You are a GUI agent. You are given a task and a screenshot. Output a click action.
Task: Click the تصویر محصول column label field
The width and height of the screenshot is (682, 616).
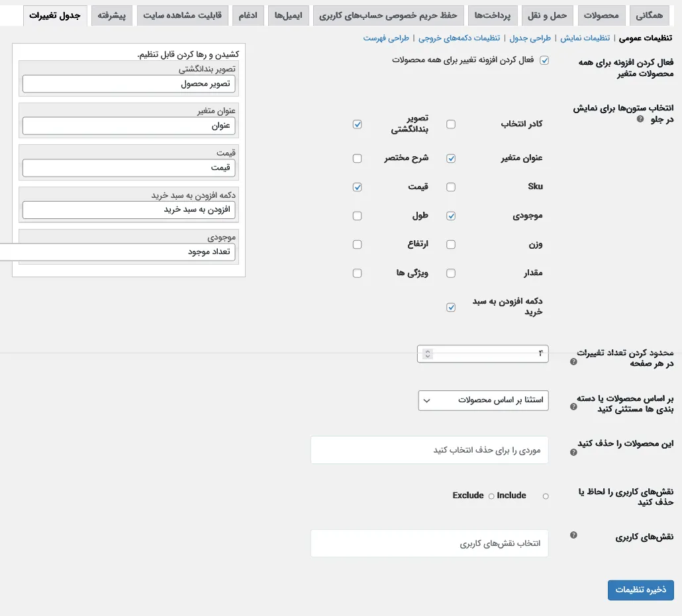click(x=128, y=84)
